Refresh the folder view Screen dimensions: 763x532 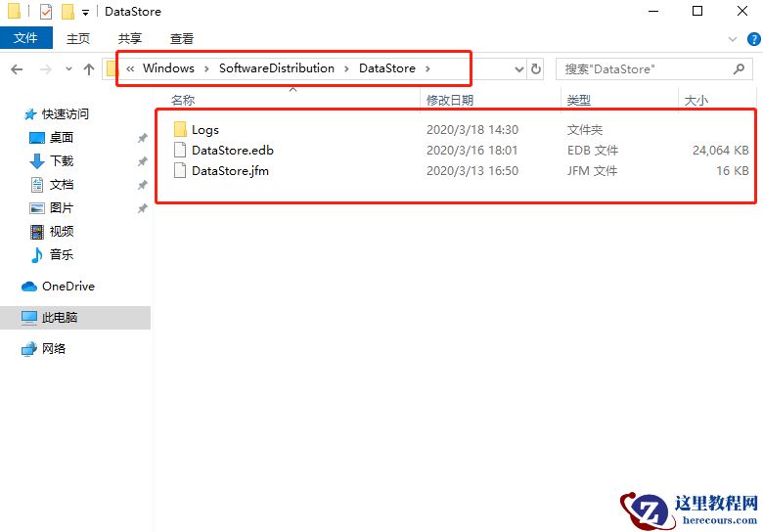(536, 68)
